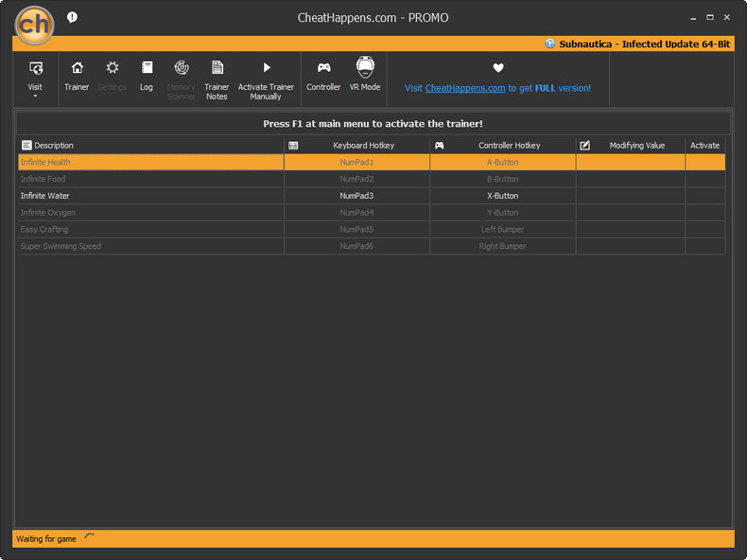The height and width of the screenshot is (560, 747).
Task: Toggle VR Mode headset icon
Action: [x=365, y=67]
